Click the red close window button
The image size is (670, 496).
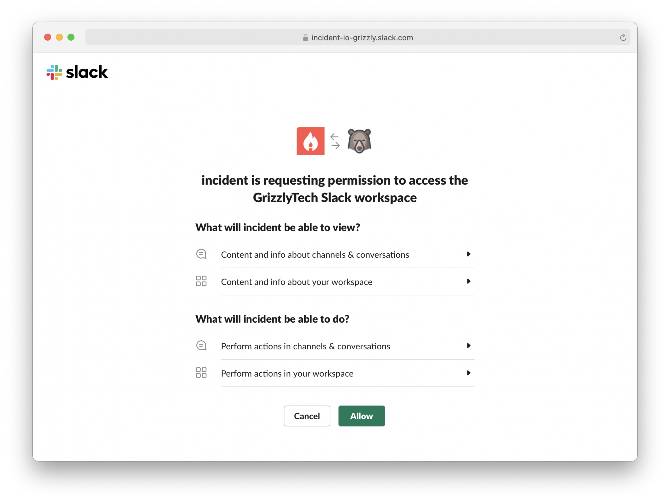coord(47,37)
